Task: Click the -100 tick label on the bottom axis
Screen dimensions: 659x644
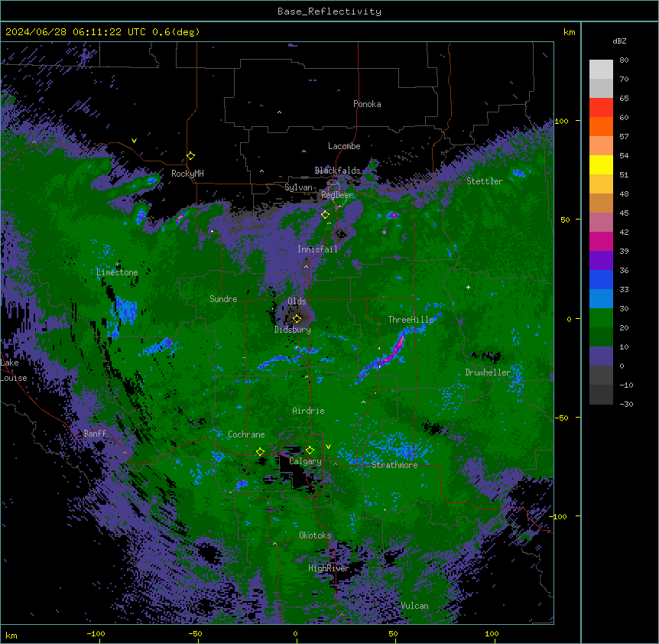Action: [x=96, y=633]
